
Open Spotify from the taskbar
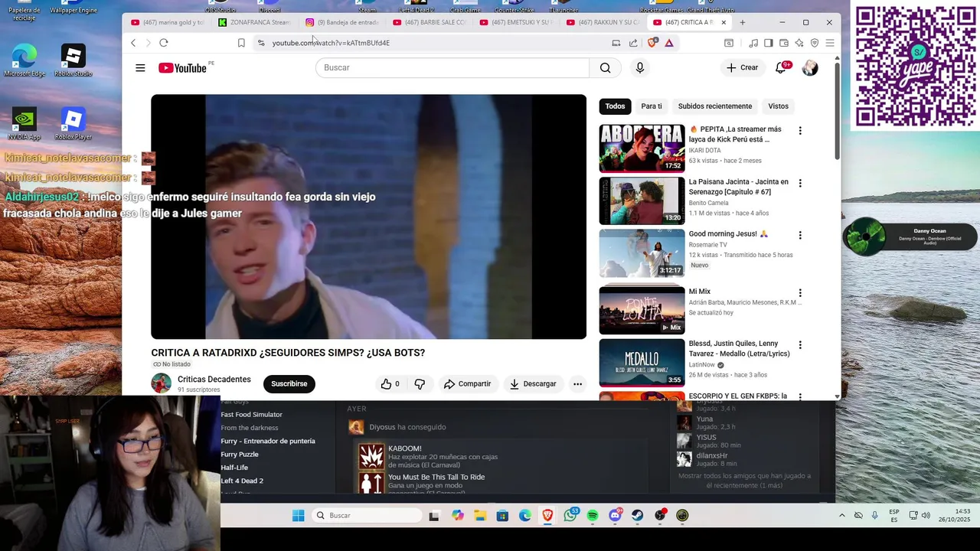click(x=593, y=516)
